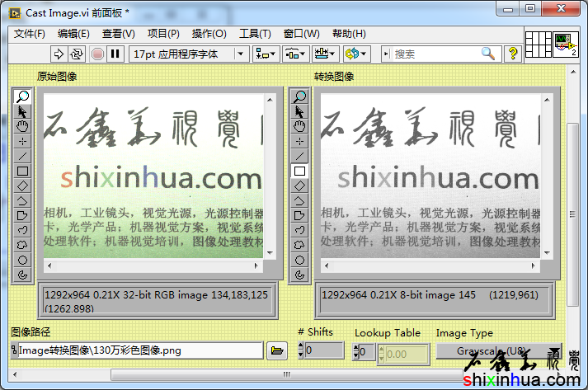Expand the Align Objects dropdown
This screenshot has width=588, height=390.
click(266, 54)
